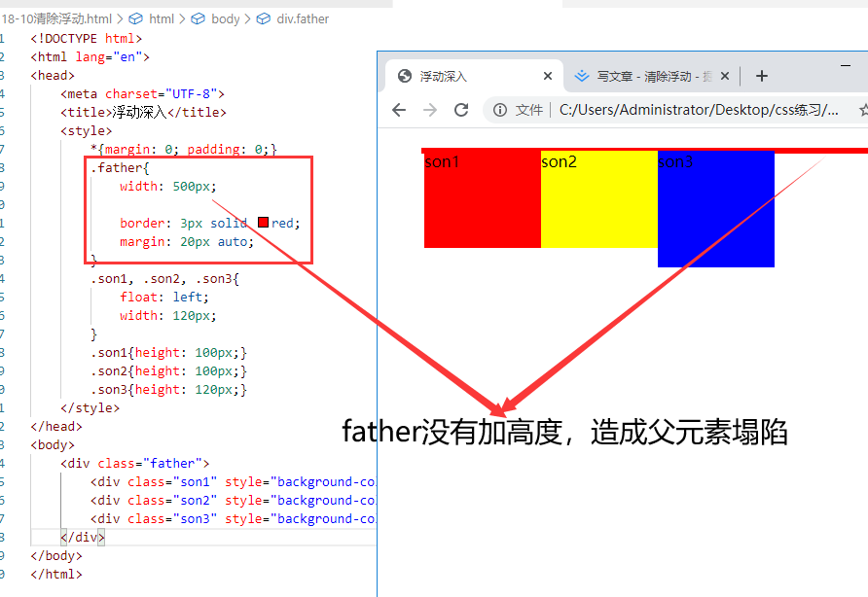
Task: Click the .son1, .son2, .son3{ selector line
Action: [164, 279]
